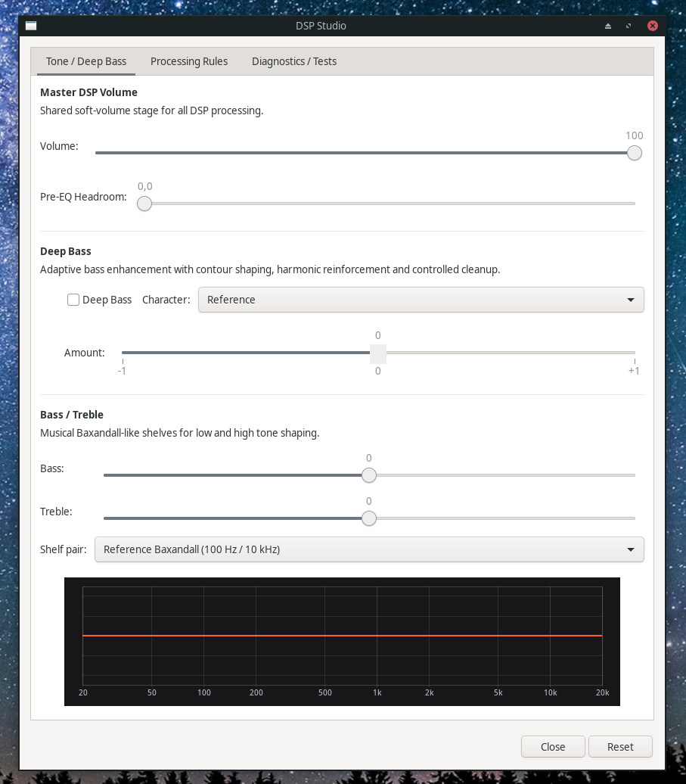The image size is (686, 784).
Task: Open the window menu icon in title bar
Action: click(31, 26)
